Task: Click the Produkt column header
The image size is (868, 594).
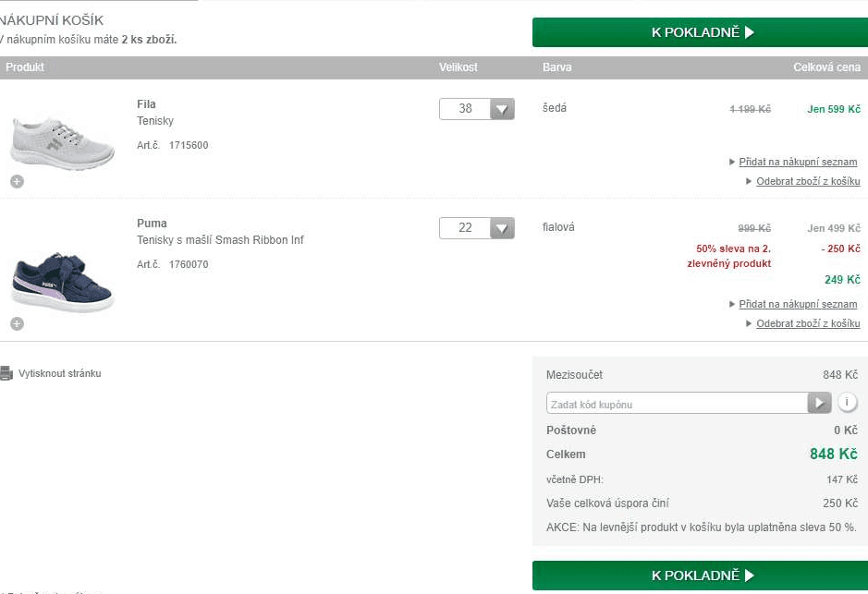Action: point(25,67)
